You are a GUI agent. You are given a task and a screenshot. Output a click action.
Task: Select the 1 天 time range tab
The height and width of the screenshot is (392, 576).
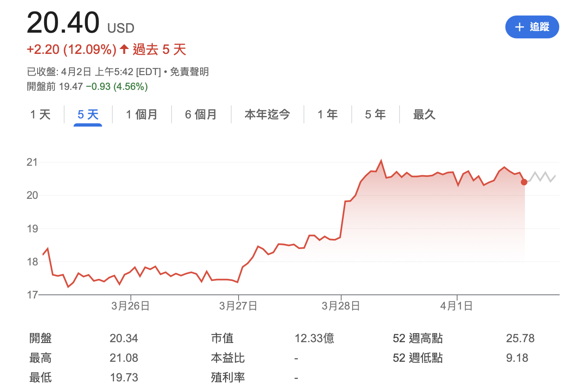[40, 114]
